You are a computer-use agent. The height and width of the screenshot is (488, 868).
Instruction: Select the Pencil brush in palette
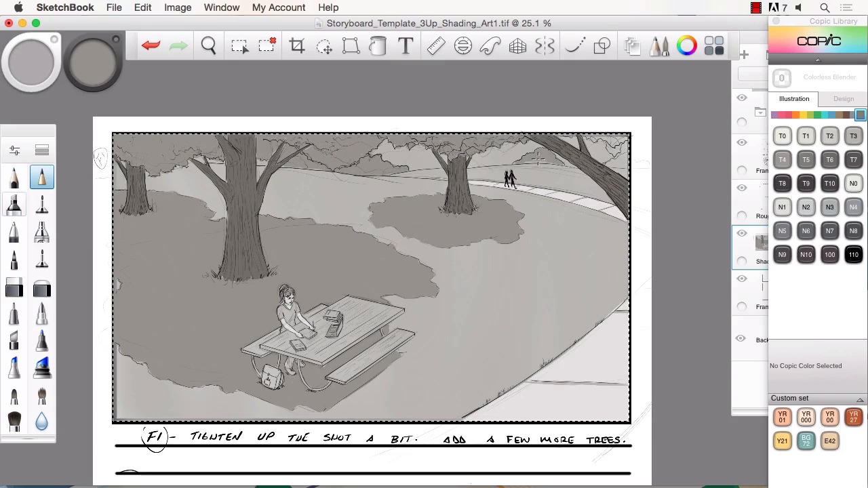pyautogui.click(x=14, y=178)
